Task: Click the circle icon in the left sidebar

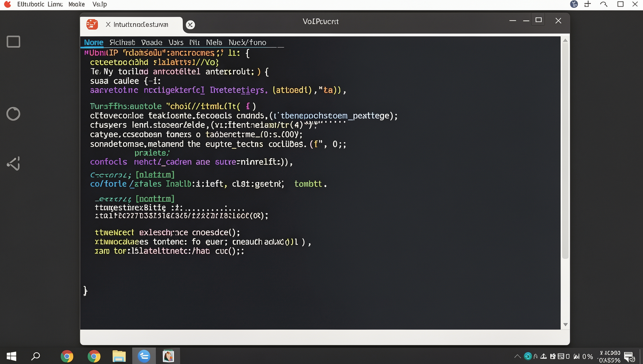Action: [x=13, y=114]
